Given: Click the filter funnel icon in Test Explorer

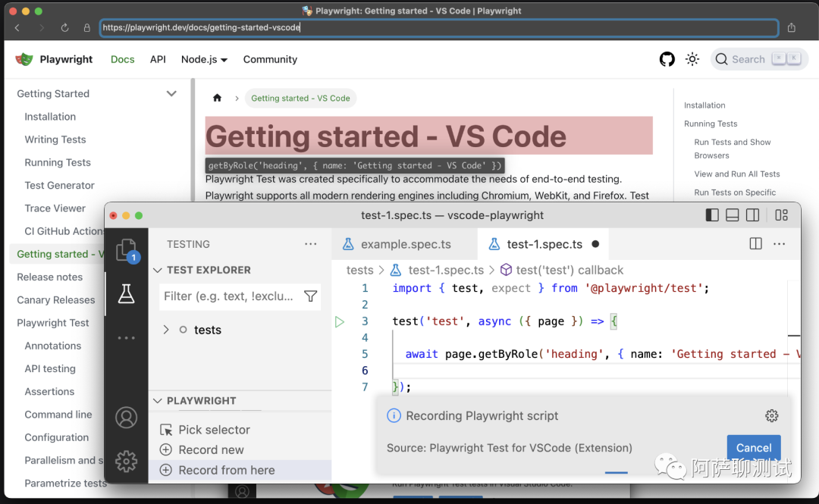Looking at the screenshot, I should pos(311,296).
